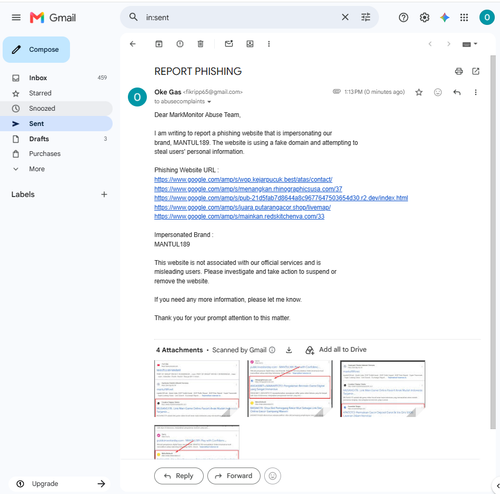Open the search options filter icon
This screenshot has height=494, width=500.
[x=366, y=17]
